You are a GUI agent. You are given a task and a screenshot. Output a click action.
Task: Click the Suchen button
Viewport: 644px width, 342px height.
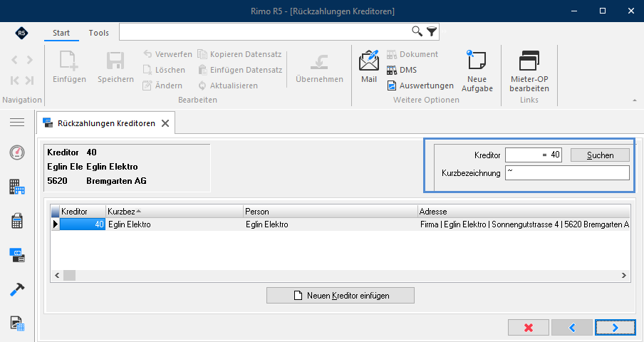(x=600, y=155)
